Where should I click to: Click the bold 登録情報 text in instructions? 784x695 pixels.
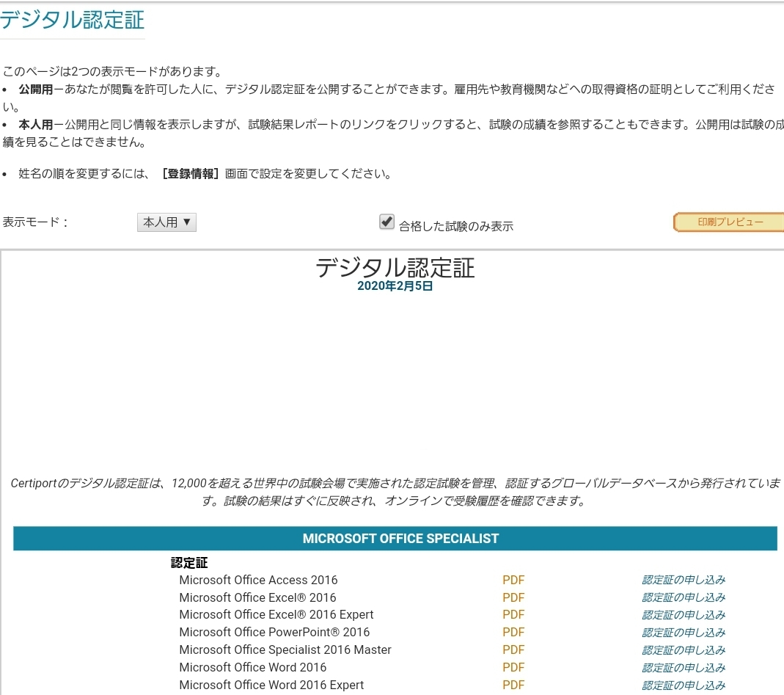click(190, 174)
